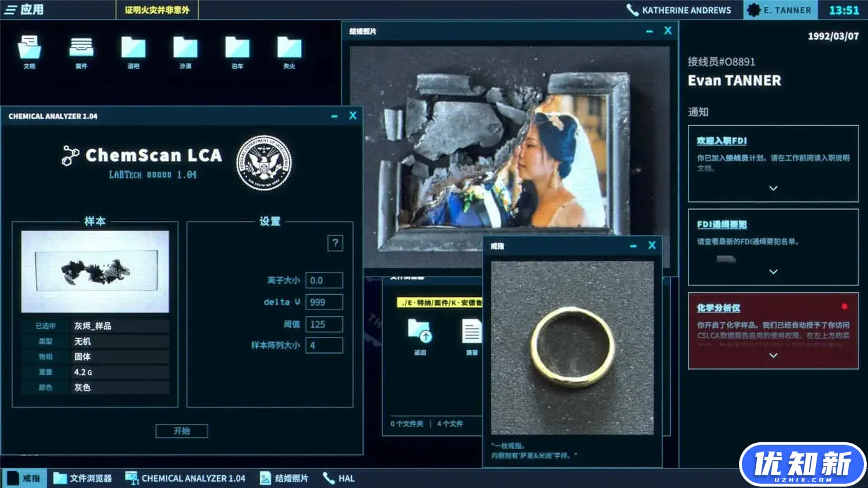Expand the 欢迎入职FDI notification
The width and height of the screenshot is (868, 488).
click(773, 188)
